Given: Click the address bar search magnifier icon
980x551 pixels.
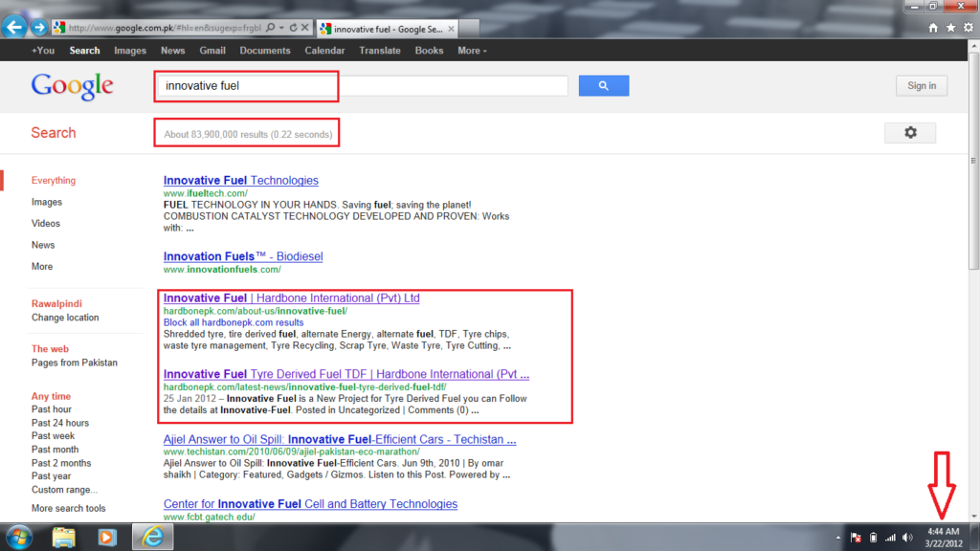Looking at the screenshot, I should (x=270, y=28).
